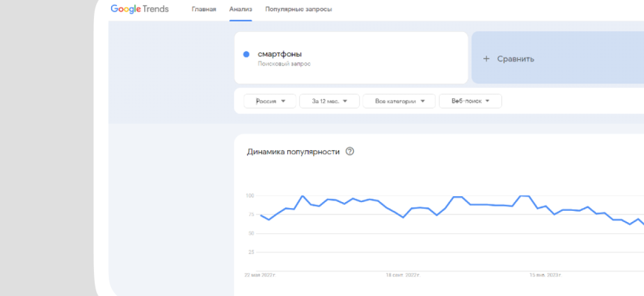Switch to the Анализ tab
Viewport: 644px width, 296px height.
pyautogui.click(x=241, y=10)
